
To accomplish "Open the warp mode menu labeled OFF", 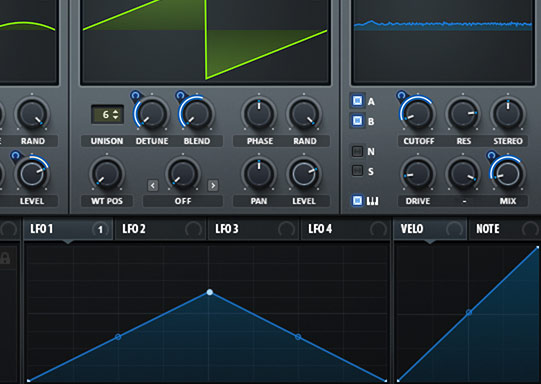I will (x=183, y=201).
